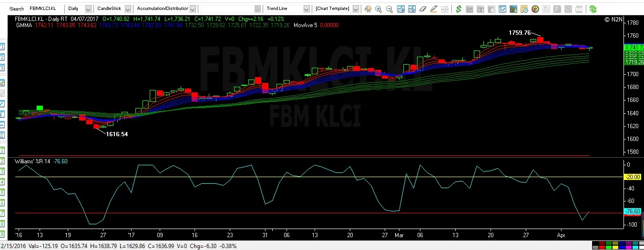Click the green dollar sign icon
The image size is (644, 250).
(459, 9)
